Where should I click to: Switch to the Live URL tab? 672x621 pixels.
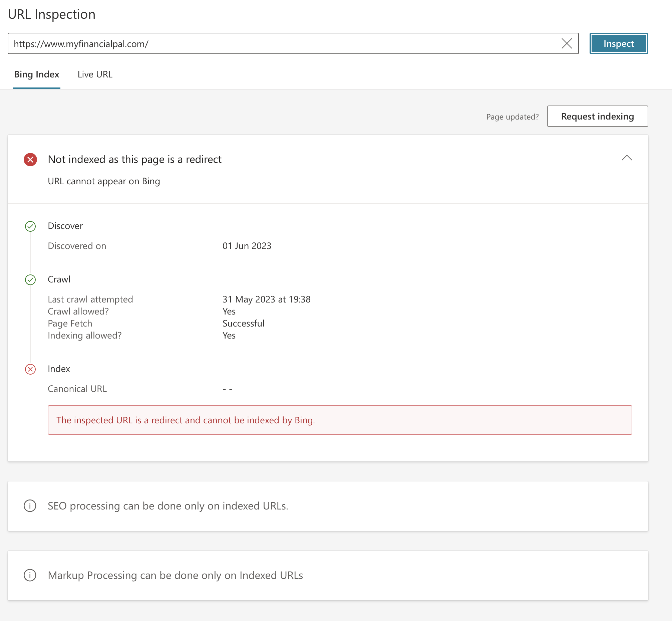click(x=95, y=74)
